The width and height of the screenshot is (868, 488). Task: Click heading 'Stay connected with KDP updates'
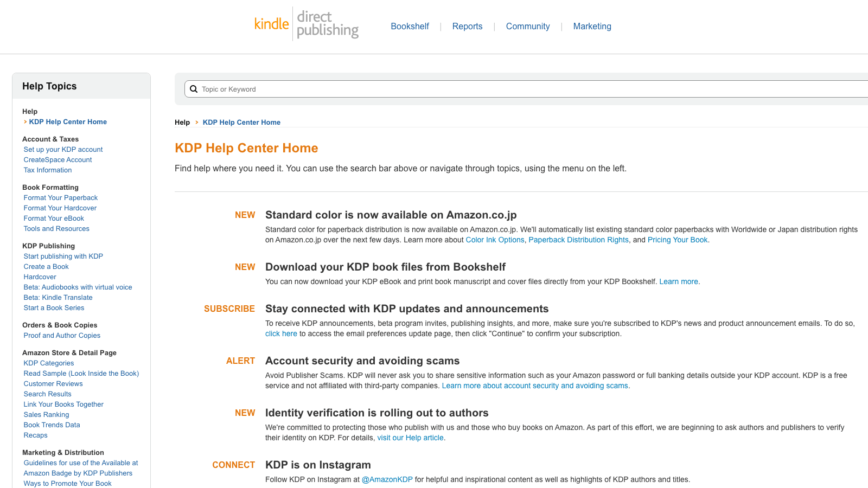click(407, 309)
